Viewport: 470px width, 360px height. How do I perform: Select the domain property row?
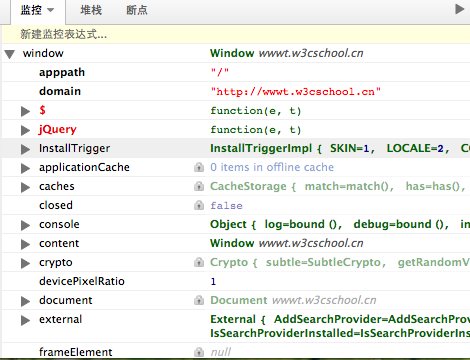236,91
